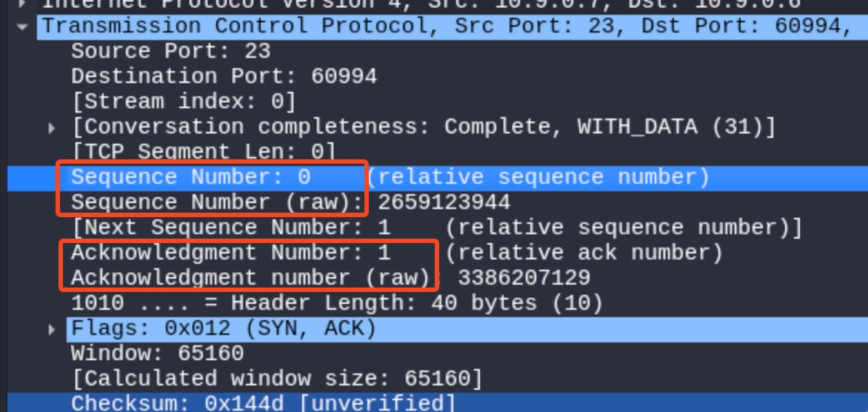The height and width of the screenshot is (412, 868).
Task: Select the Checksum: 0x144d row
Action: [263, 403]
